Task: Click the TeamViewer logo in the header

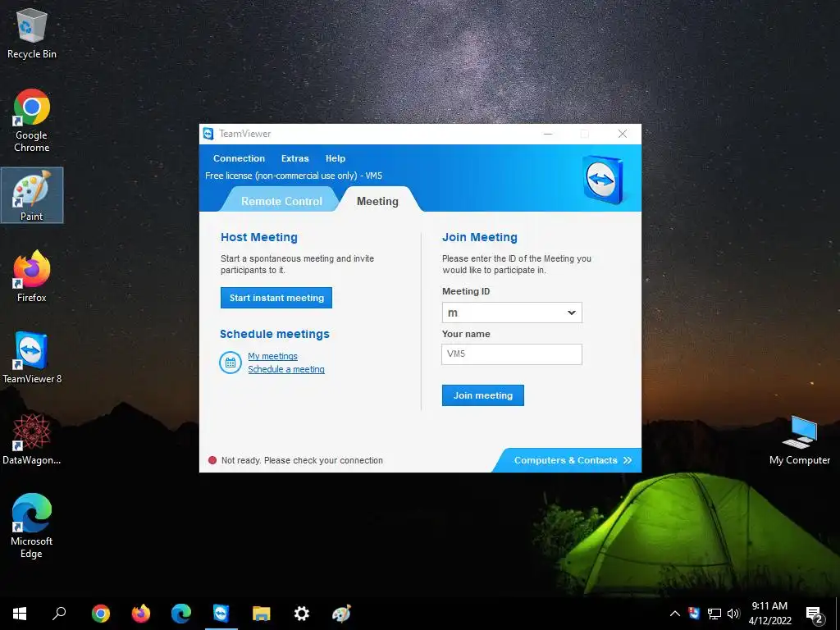Action: click(603, 180)
